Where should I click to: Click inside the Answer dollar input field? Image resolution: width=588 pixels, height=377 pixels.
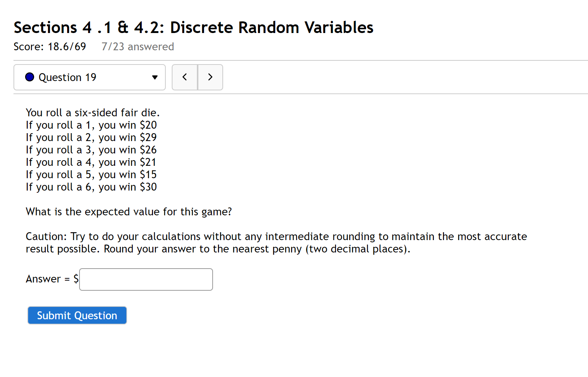point(145,279)
